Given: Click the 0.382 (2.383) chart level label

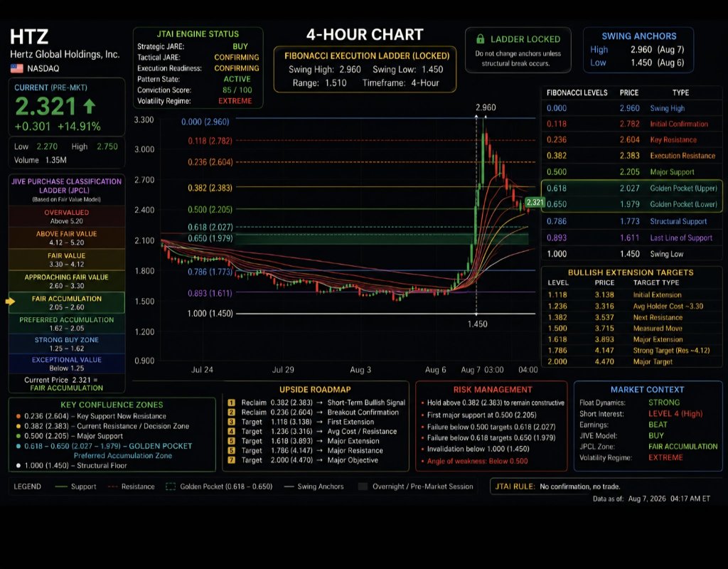Looking at the screenshot, I should pos(210,188).
